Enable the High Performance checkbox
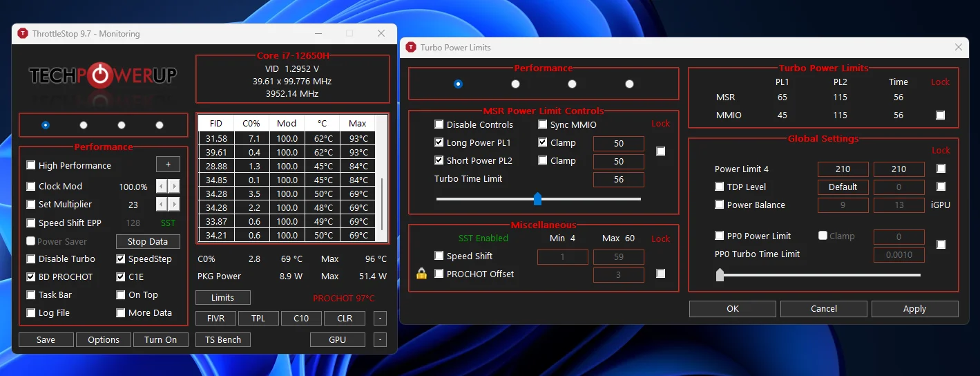The height and width of the screenshot is (376, 980). (x=31, y=165)
